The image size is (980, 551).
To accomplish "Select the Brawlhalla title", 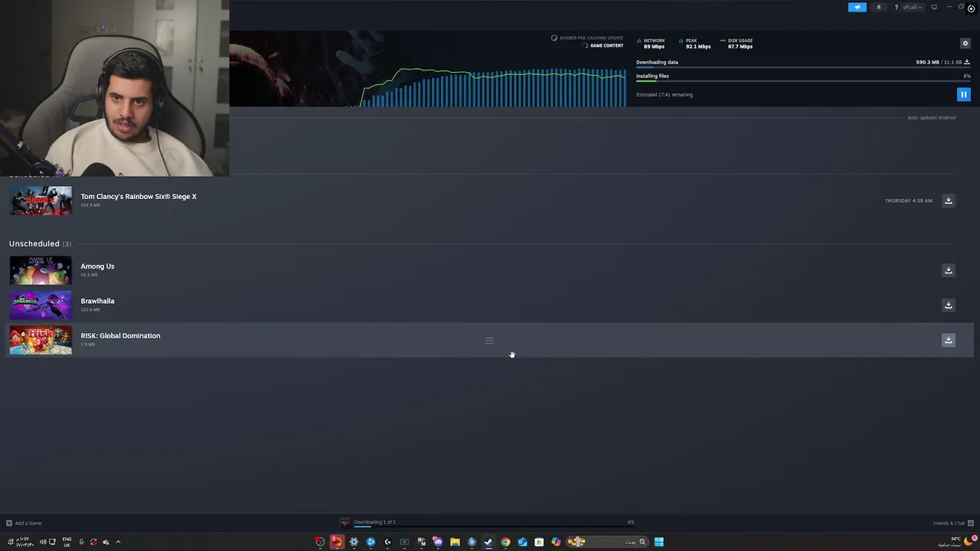I will (x=97, y=301).
